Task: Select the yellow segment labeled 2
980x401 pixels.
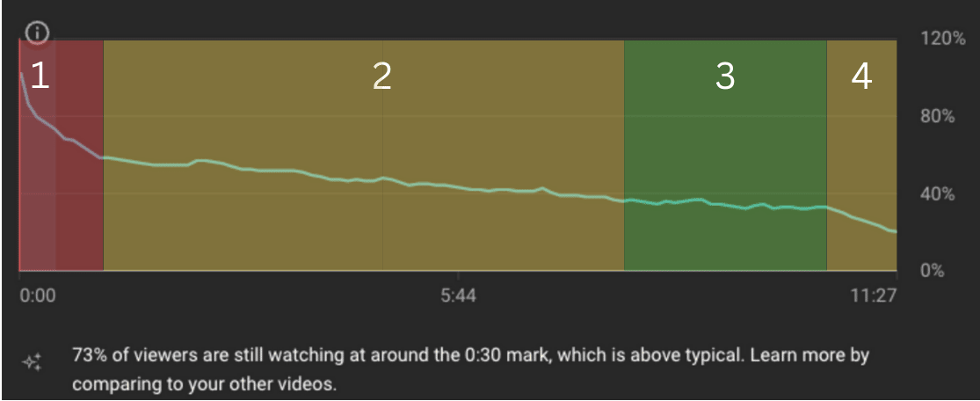Action: point(364,155)
